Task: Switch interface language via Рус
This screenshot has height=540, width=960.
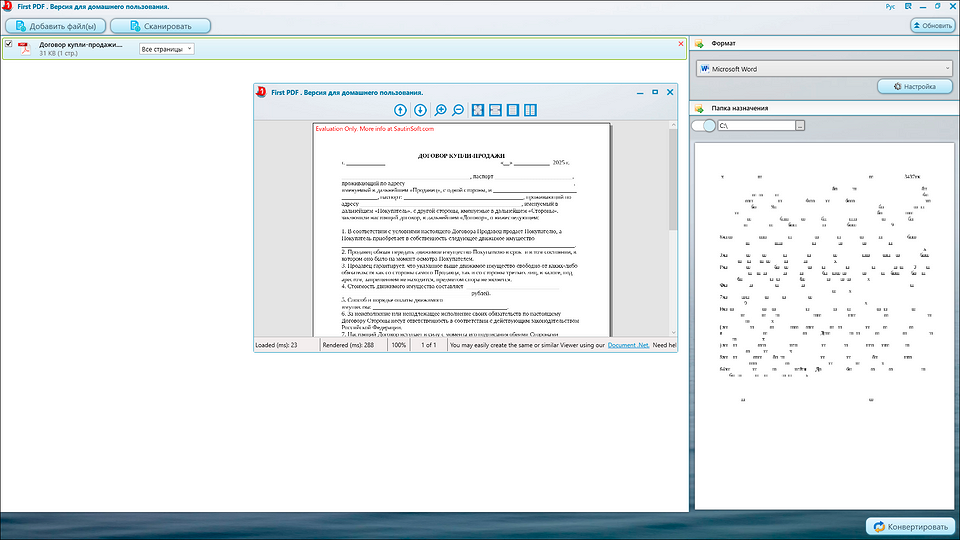Action: [890, 7]
